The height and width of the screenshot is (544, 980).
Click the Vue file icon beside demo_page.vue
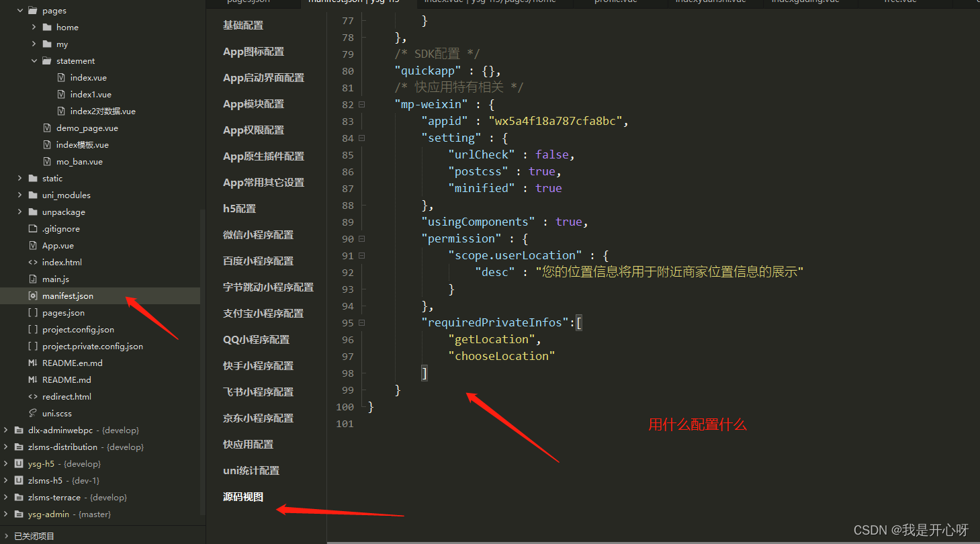tap(47, 128)
